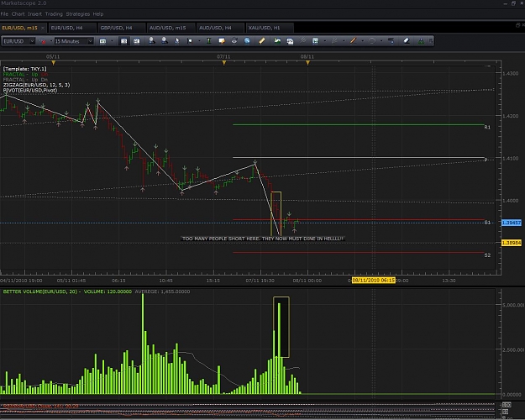Expand the flag marker tool arrow

point(199,41)
